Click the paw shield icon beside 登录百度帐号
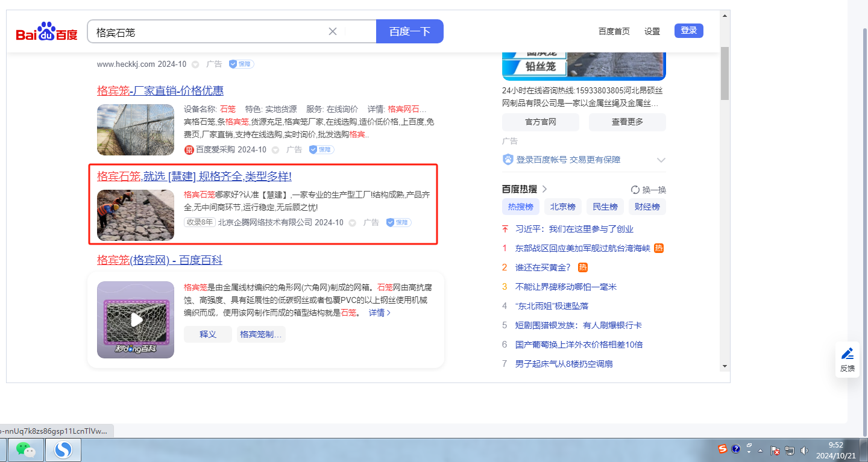868x462 pixels. pos(508,160)
